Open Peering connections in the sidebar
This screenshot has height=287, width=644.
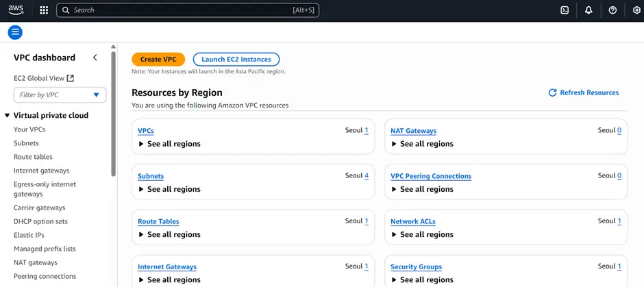coord(45,276)
